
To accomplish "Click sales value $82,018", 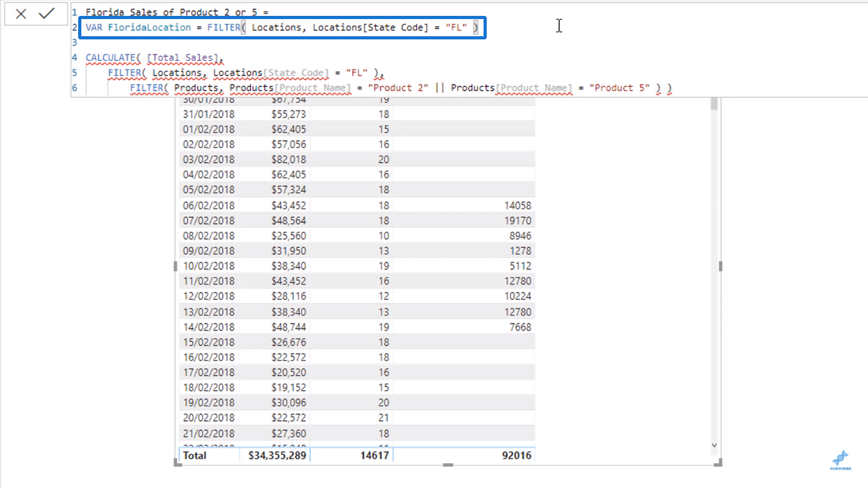I will click(x=288, y=159).
